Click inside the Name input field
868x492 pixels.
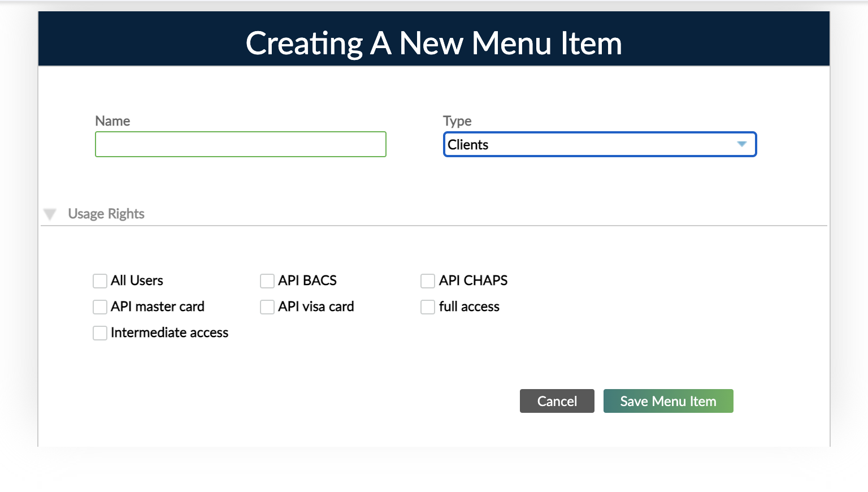point(240,144)
